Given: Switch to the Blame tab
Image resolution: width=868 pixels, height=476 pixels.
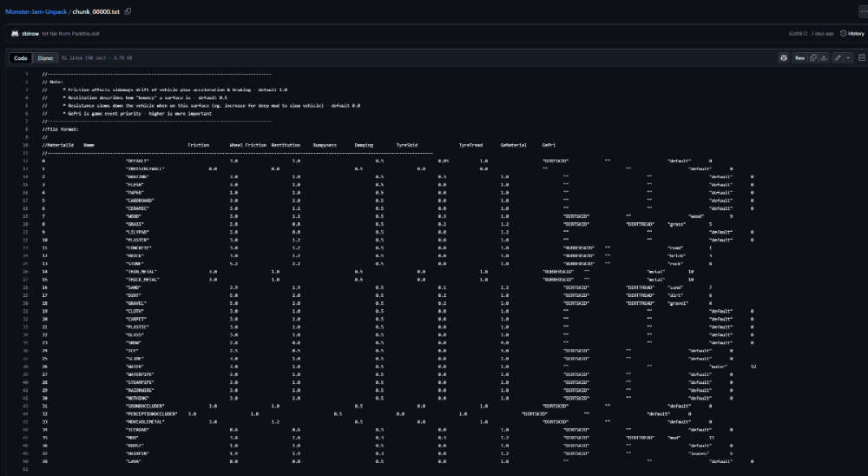Looking at the screenshot, I should click(x=44, y=58).
